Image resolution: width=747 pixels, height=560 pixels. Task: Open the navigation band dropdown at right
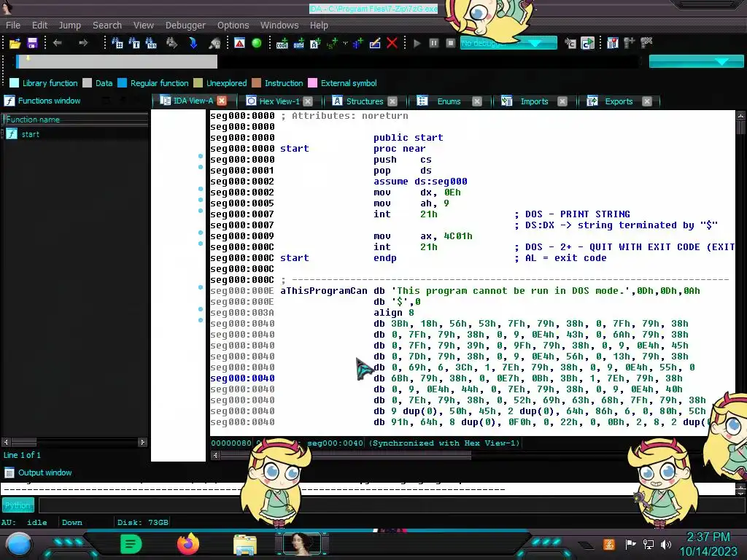coord(697,61)
